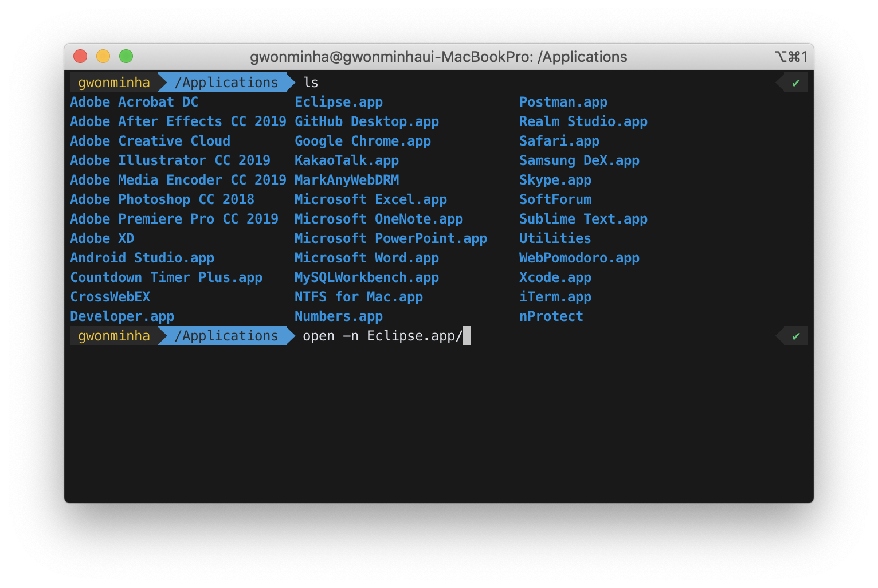Viewport: 878px width, 588px height.
Task: Click the green checkmark beside the ls command
Action: pyautogui.click(x=795, y=83)
